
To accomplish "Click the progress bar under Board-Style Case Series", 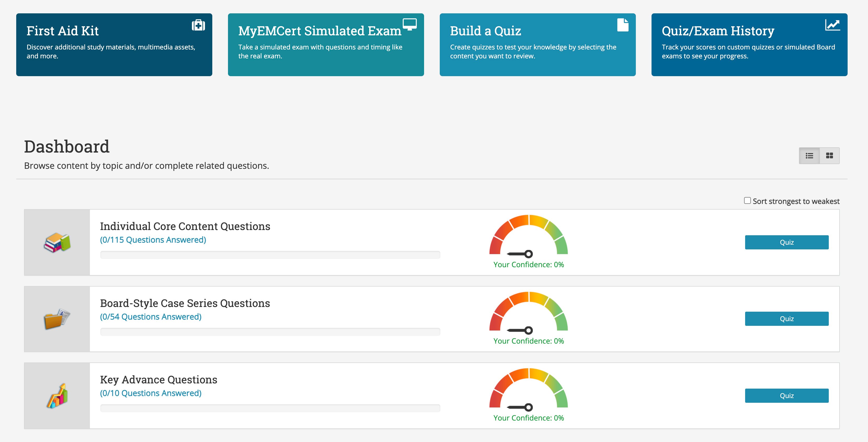I will point(270,332).
